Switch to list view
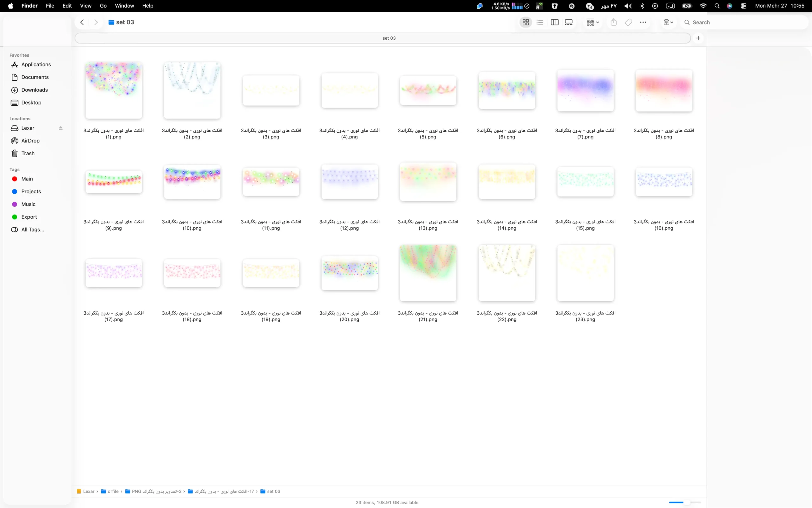812x508 pixels. tap(540, 22)
